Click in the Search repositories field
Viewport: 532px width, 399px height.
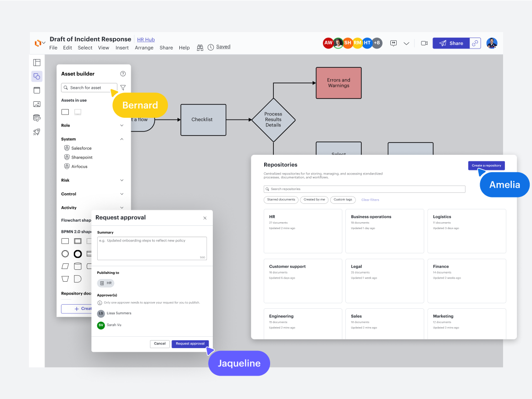click(x=365, y=189)
